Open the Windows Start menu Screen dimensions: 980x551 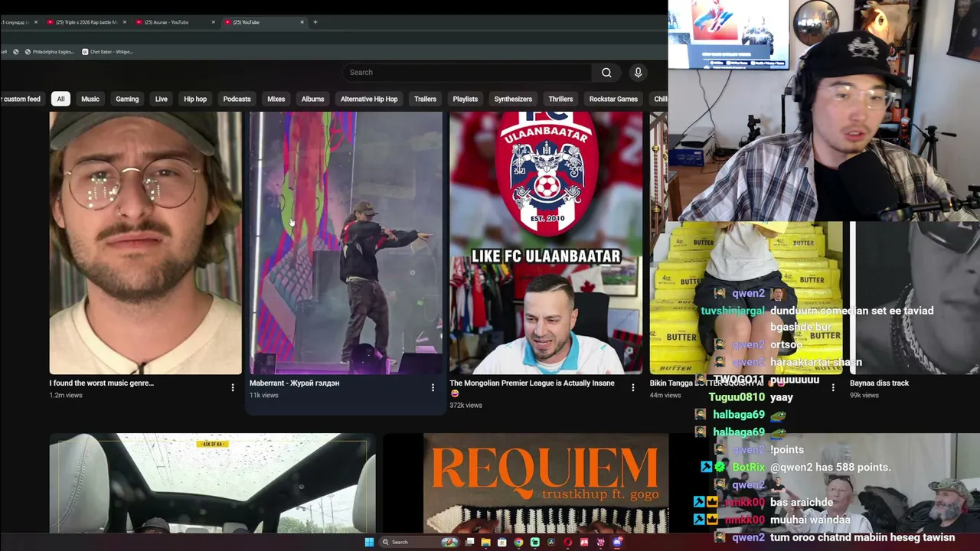pos(369,542)
